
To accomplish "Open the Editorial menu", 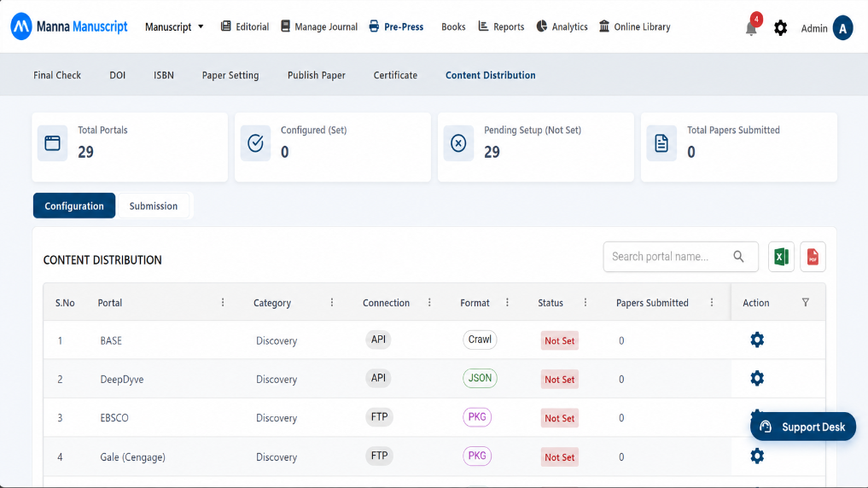I will 245,26.
